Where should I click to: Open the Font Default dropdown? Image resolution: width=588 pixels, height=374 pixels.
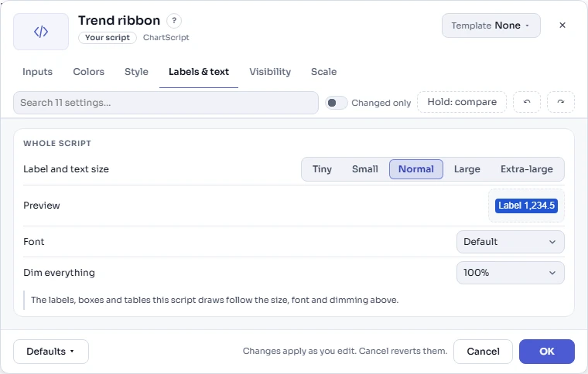(x=510, y=242)
